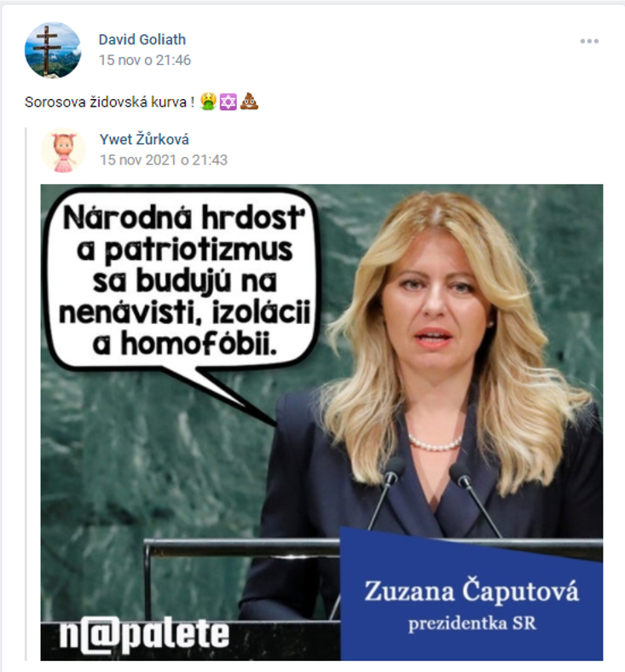Click the white speech bubble in the meme
The image size is (625, 672).
click(183, 281)
